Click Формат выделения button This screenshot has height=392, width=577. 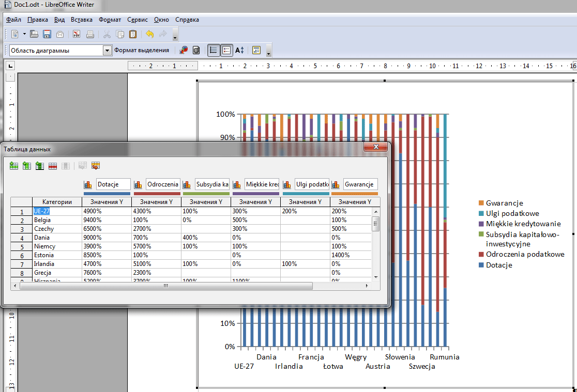coord(142,51)
